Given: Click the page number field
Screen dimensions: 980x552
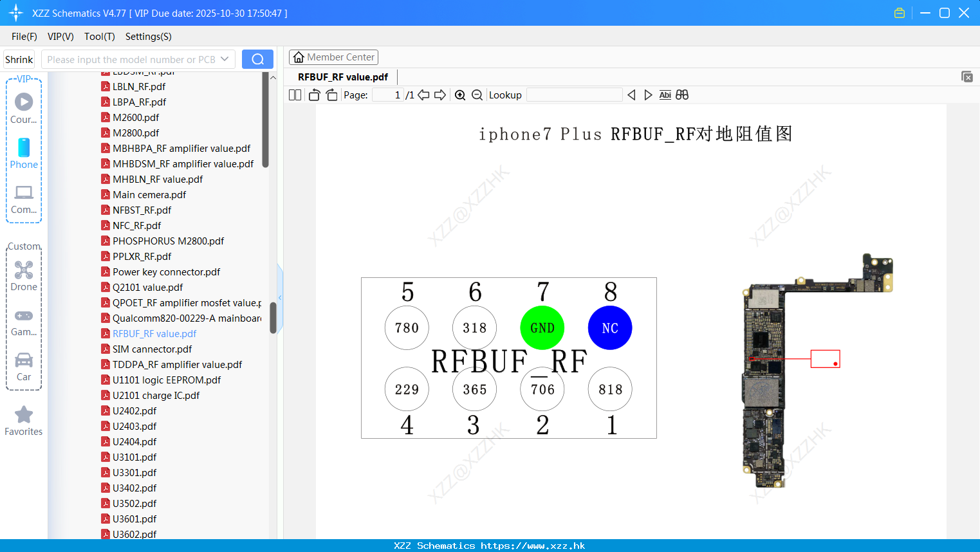Looking at the screenshot, I should (388, 95).
